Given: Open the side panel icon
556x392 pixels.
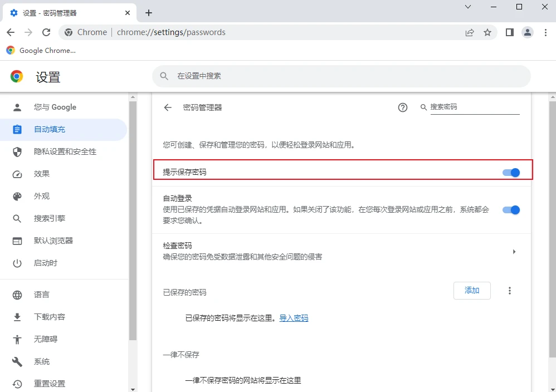Looking at the screenshot, I should [510, 32].
